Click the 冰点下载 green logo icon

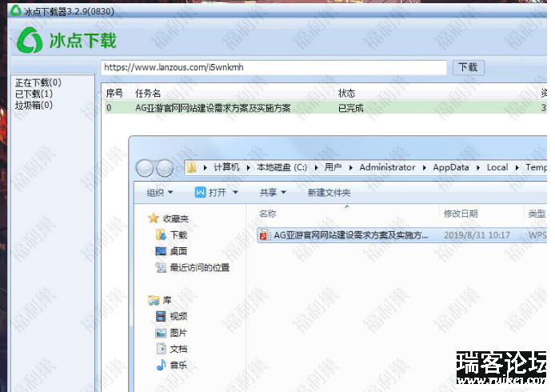(x=30, y=40)
